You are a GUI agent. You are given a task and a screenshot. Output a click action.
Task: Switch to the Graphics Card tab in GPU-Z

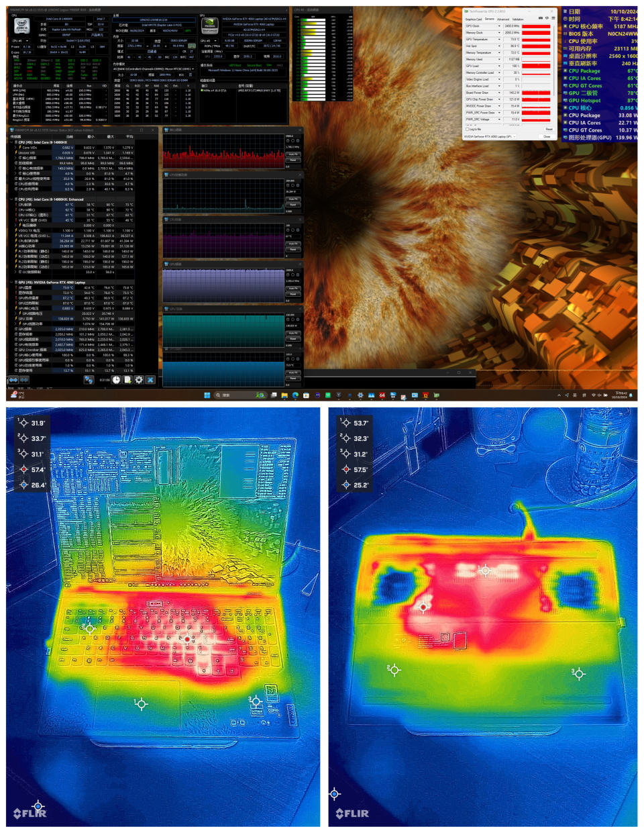tap(474, 19)
